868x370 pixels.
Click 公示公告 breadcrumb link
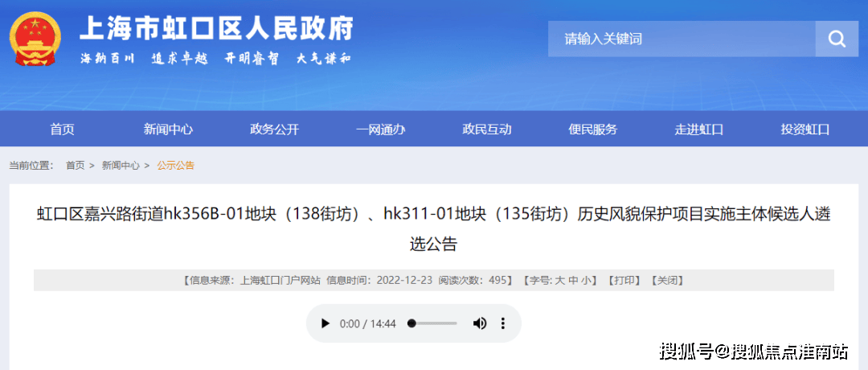point(175,165)
